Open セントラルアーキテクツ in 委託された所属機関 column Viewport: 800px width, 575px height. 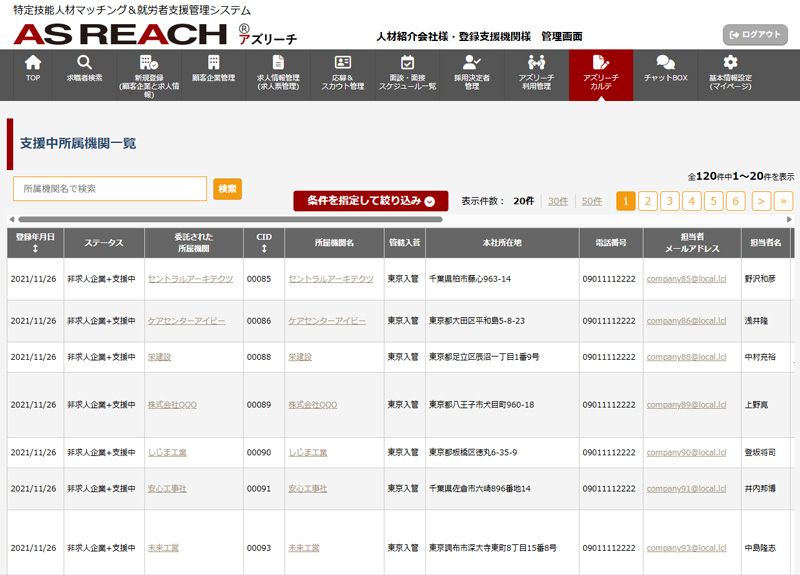[190, 279]
